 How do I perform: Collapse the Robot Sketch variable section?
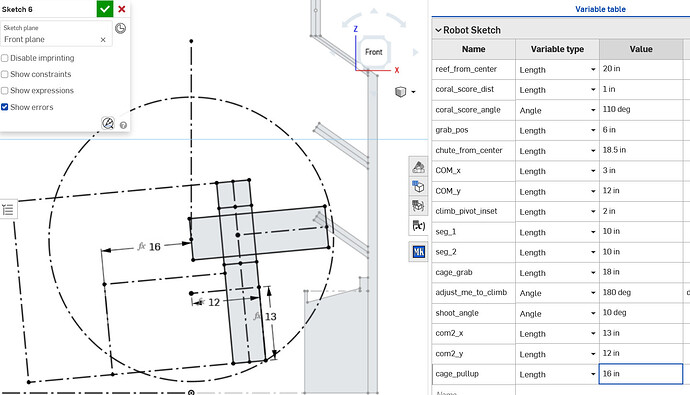coord(438,30)
